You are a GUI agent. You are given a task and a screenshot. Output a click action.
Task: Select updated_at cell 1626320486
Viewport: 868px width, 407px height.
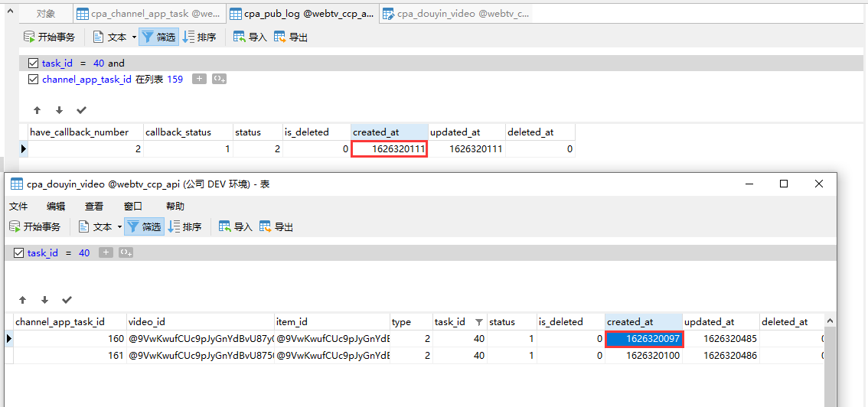(720, 356)
